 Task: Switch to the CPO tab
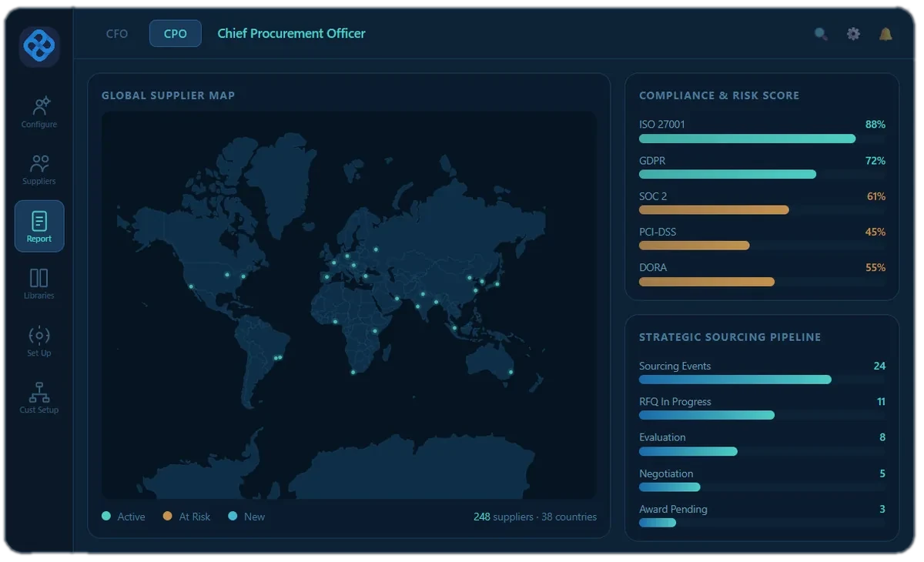[176, 34]
